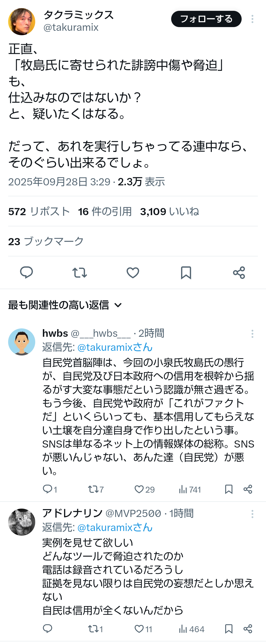Bookmark the main takuramix post
The width and height of the screenshot is (266, 644).
[x=186, y=272]
